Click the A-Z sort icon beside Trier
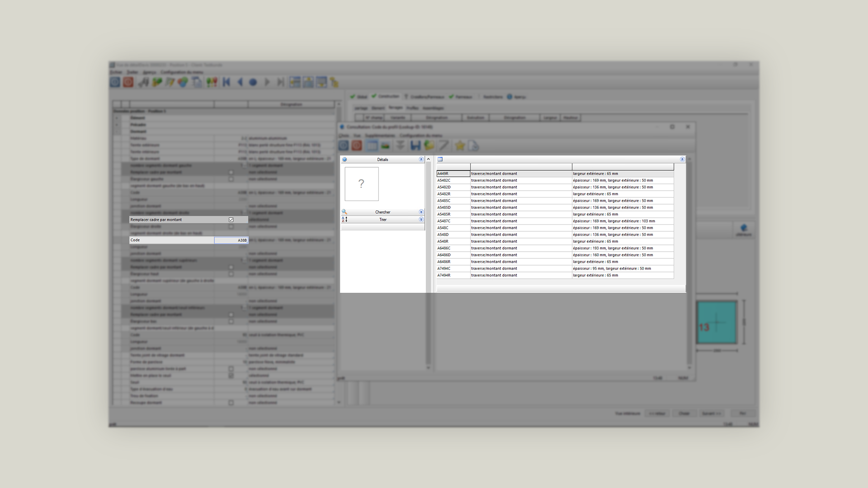868x488 pixels. coord(344,220)
